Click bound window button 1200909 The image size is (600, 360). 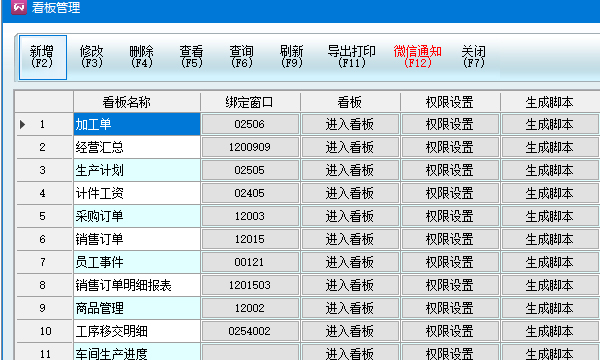pos(250,147)
